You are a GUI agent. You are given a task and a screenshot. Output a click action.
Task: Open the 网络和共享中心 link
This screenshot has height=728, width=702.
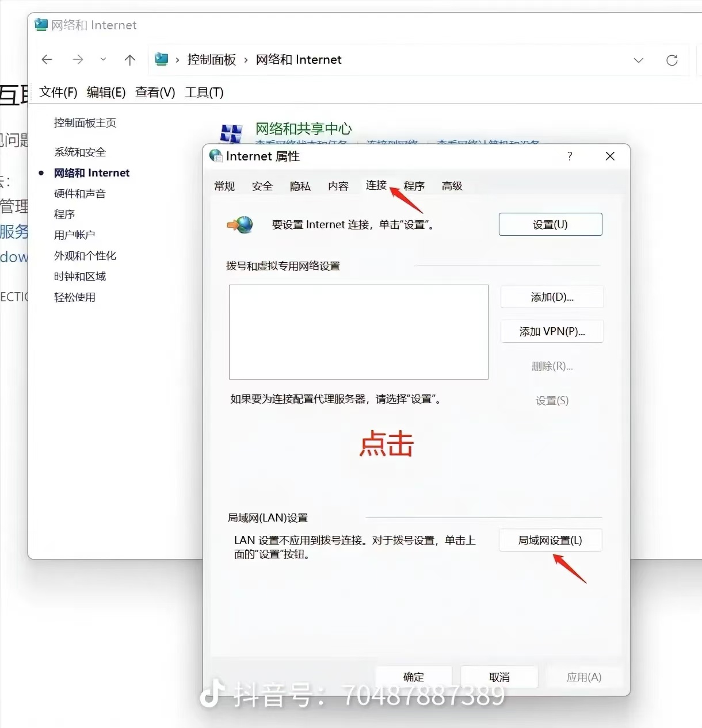pyautogui.click(x=303, y=128)
